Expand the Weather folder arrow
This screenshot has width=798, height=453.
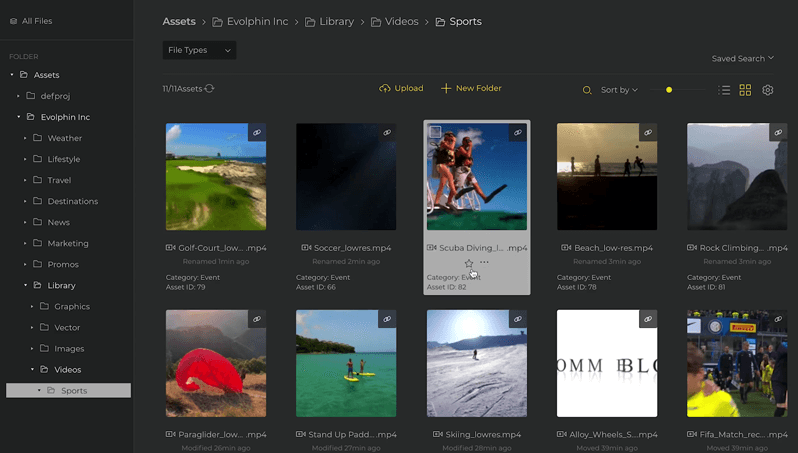(25, 138)
